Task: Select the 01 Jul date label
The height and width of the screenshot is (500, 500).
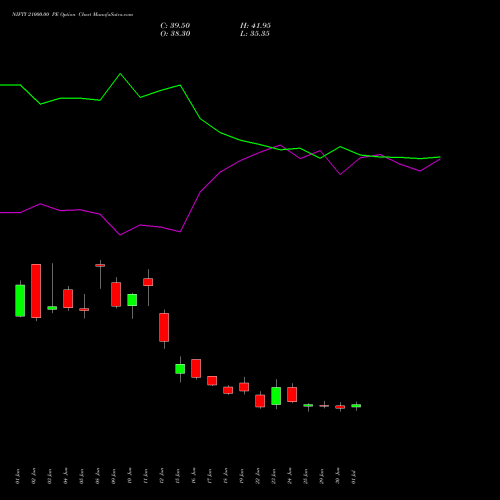Action: click(354, 476)
